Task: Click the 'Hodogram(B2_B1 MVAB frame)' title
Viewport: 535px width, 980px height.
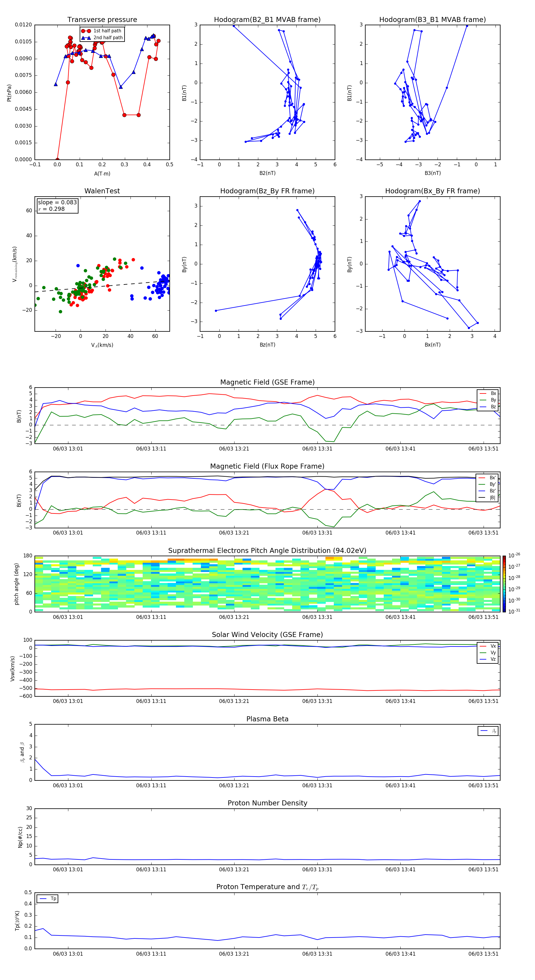Action: pos(267,19)
